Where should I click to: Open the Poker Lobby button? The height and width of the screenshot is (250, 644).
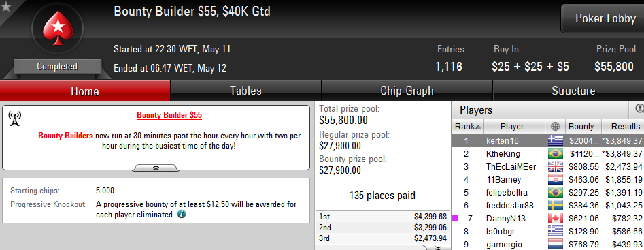603,19
